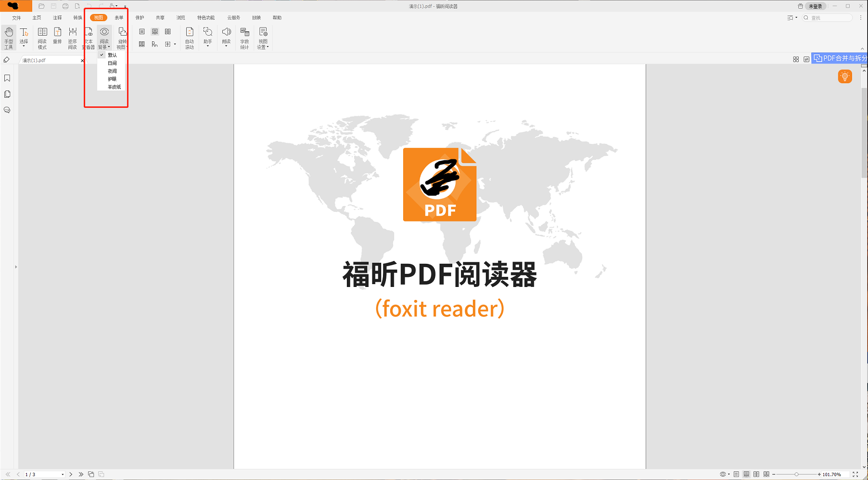
Task: Open 视图设置 view settings
Action: point(263,38)
